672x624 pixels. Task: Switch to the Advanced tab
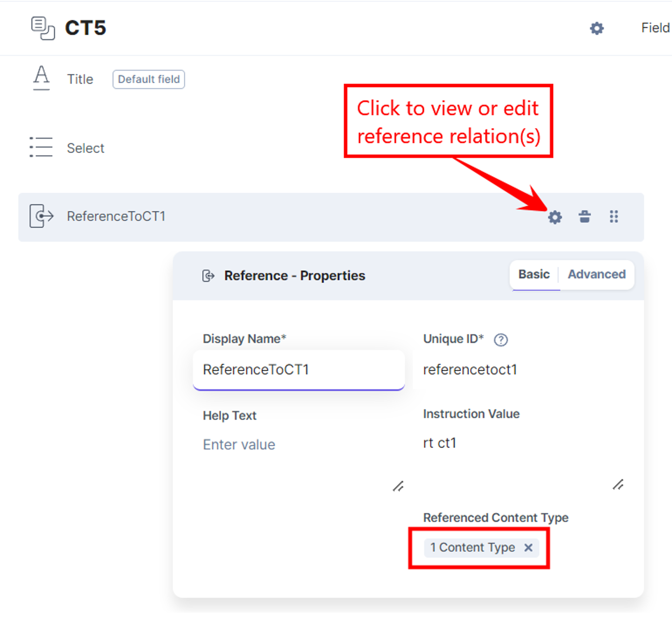point(597,274)
